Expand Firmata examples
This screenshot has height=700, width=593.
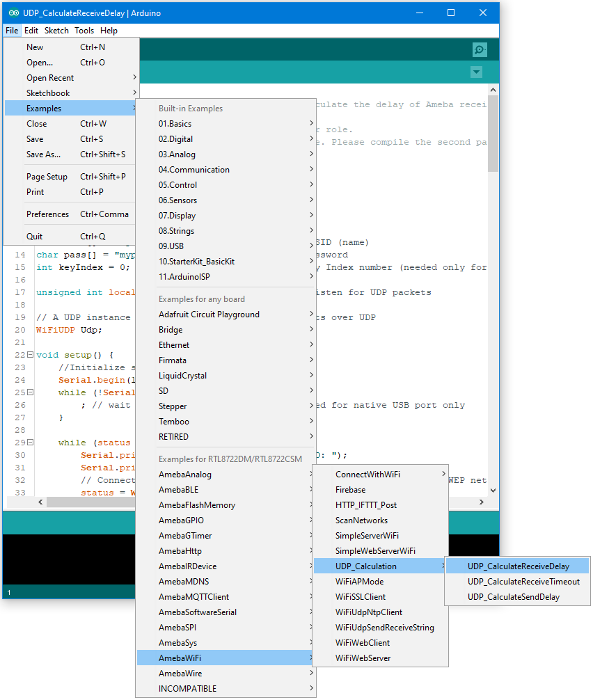pos(226,360)
